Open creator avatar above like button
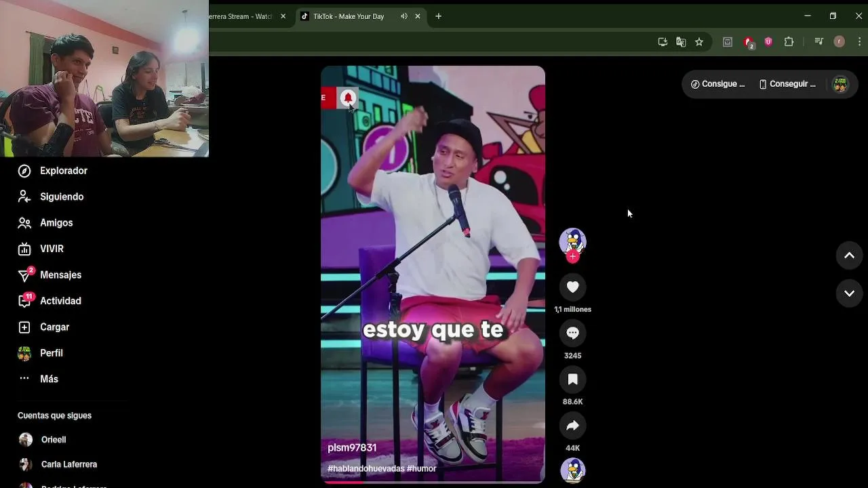 [572, 241]
